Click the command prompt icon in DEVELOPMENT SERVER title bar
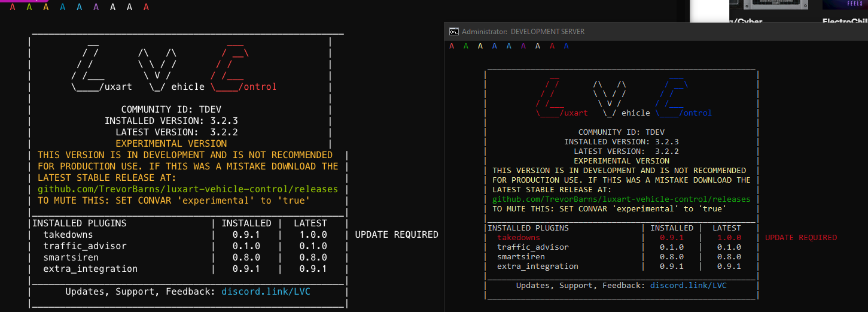 coord(454,31)
